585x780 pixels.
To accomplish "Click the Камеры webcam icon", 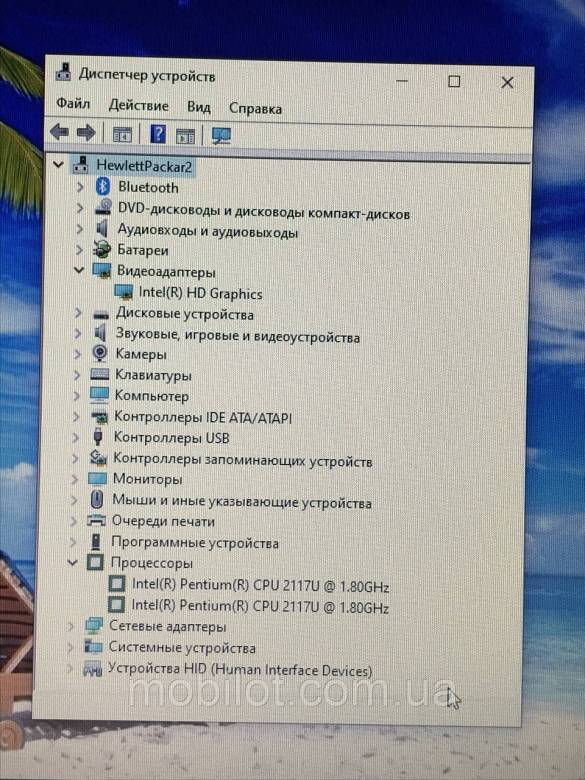I will pos(100,353).
